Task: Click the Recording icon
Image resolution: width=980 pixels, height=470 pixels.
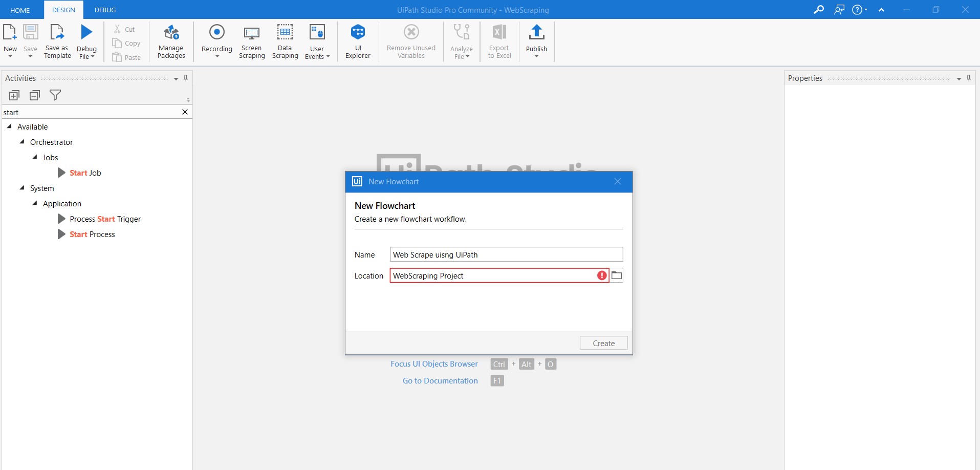Action: coord(217,32)
